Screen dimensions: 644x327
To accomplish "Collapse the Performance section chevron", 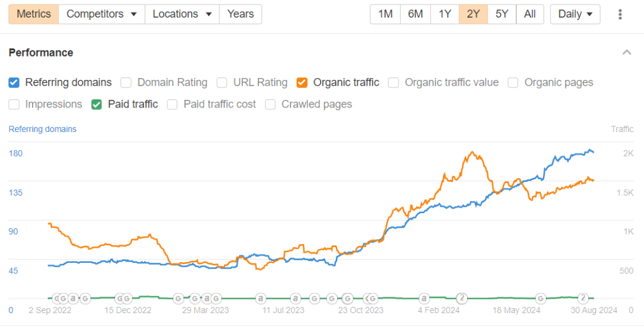I will click(x=626, y=52).
